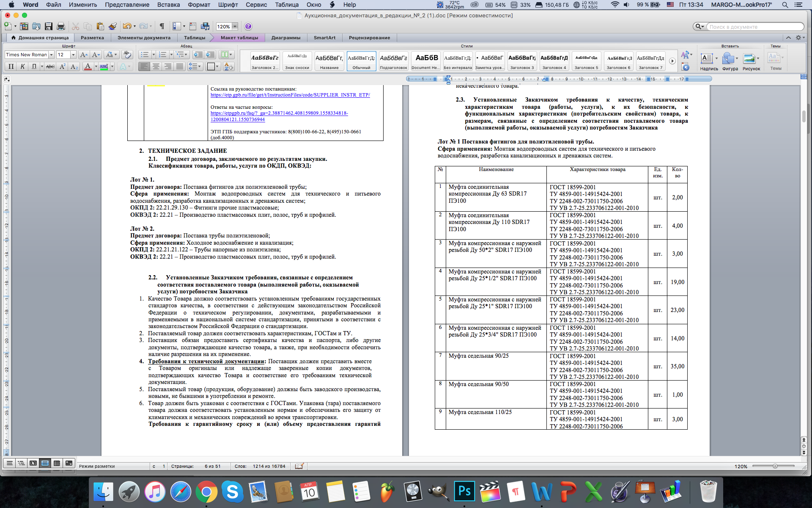Open change case Aa dropdown
Screen dimensions: 812x508
[112, 55]
